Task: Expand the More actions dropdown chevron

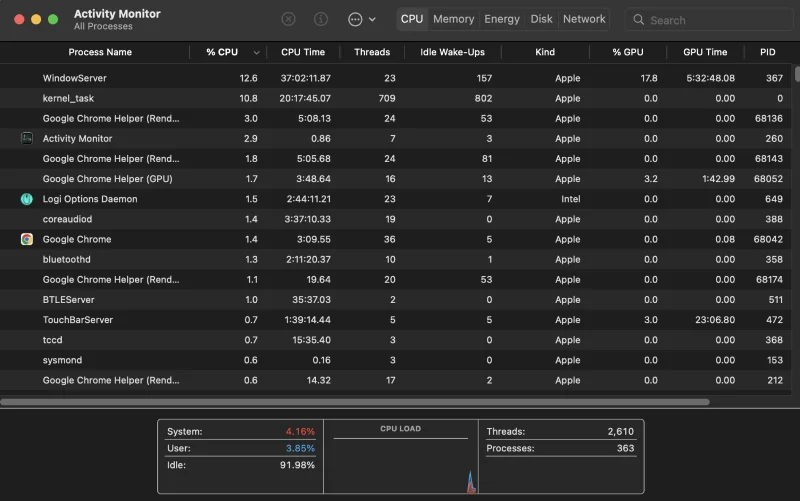Action: click(x=372, y=19)
